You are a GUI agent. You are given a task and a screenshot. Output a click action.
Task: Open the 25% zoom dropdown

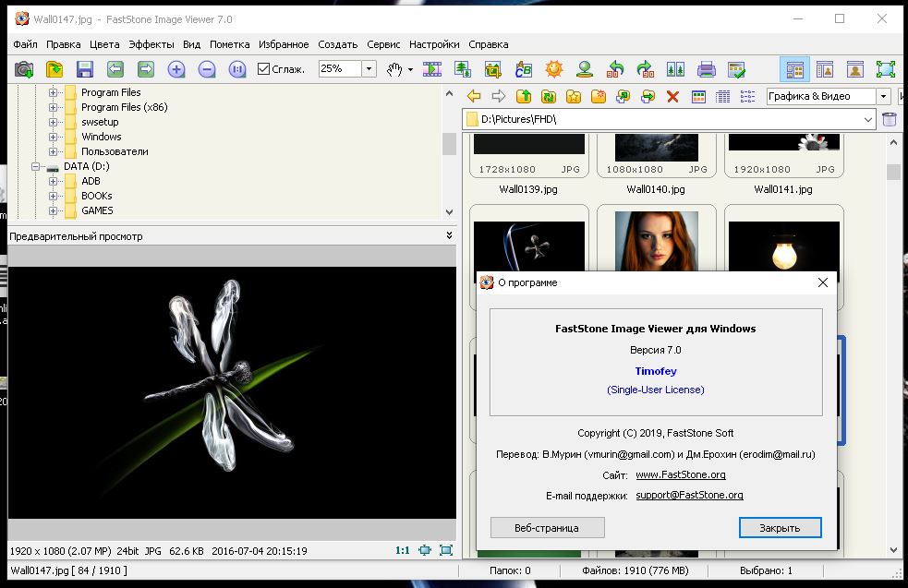369,69
